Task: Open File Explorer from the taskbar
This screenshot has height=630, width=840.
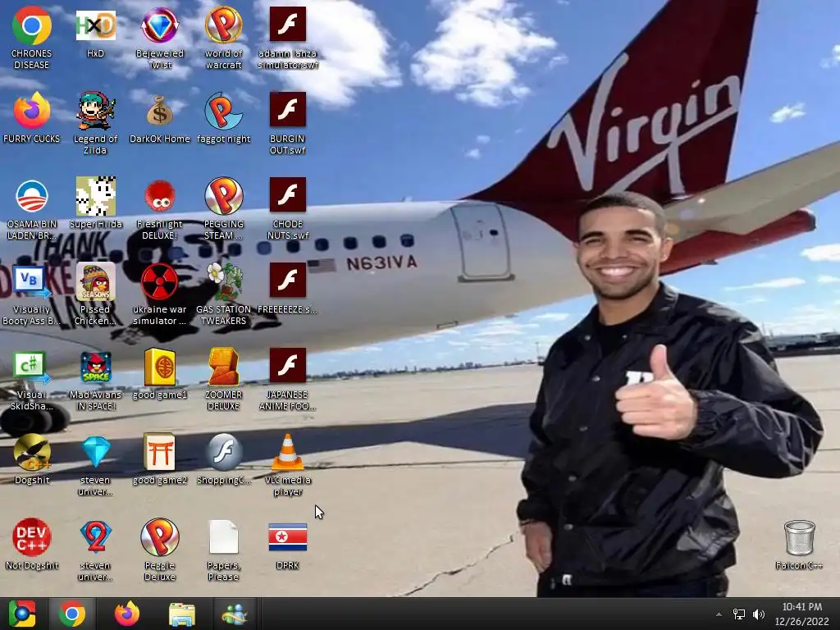Action: pos(181,614)
